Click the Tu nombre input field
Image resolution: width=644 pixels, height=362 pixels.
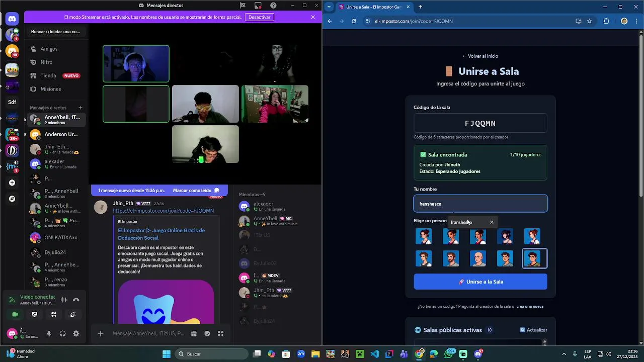click(480, 204)
